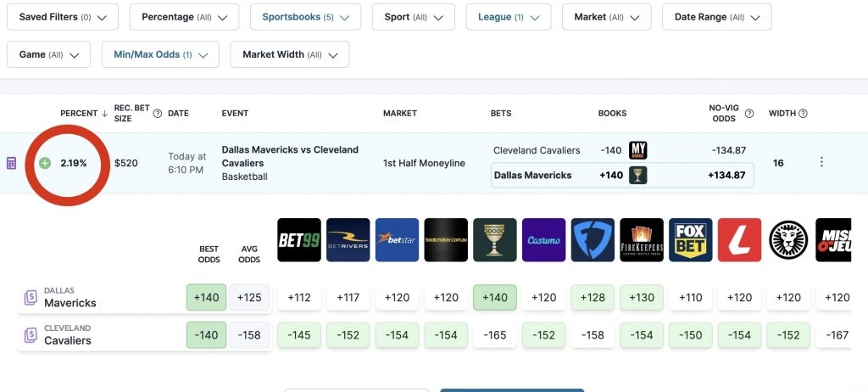This screenshot has height=392, width=868.
Task: Click the FanDuel shield logo
Action: (x=593, y=240)
